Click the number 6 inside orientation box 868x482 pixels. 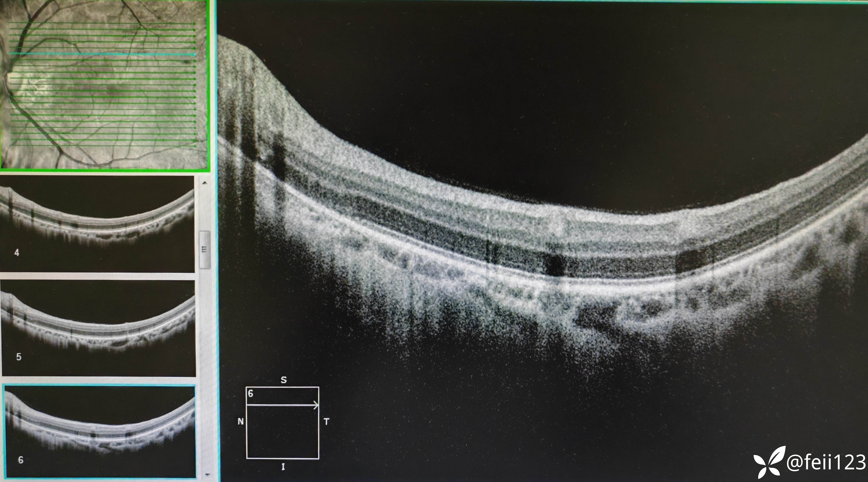pos(250,393)
